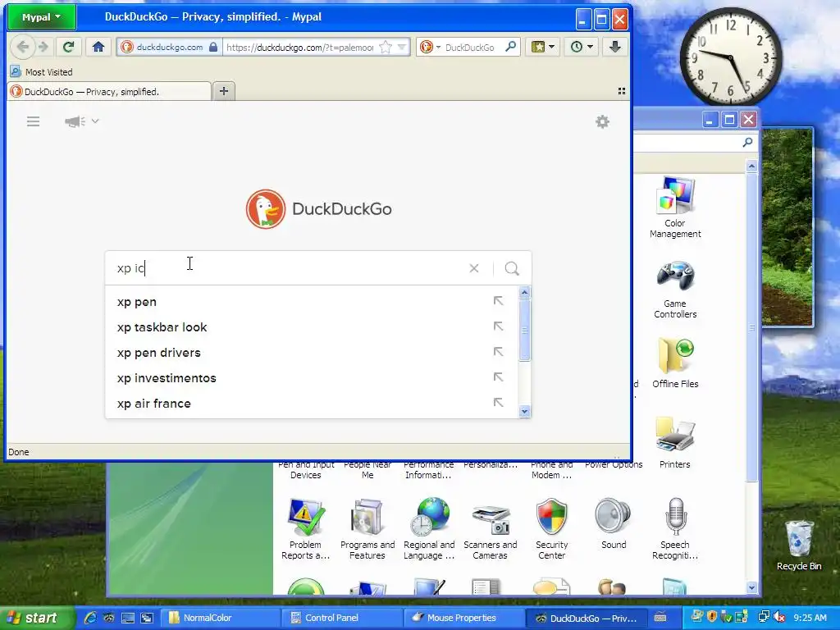Open Sound in Control Panel
The width and height of the screenshot is (840, 630).
[x=614, y=523]
